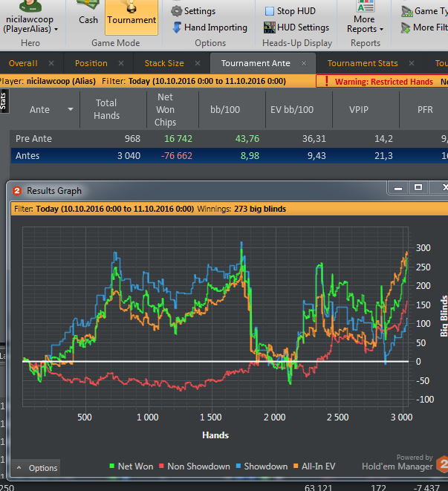Toggle the Showdown blue legend swatch
The height and width of the screenshot is (491, 448).
point(238,466)
